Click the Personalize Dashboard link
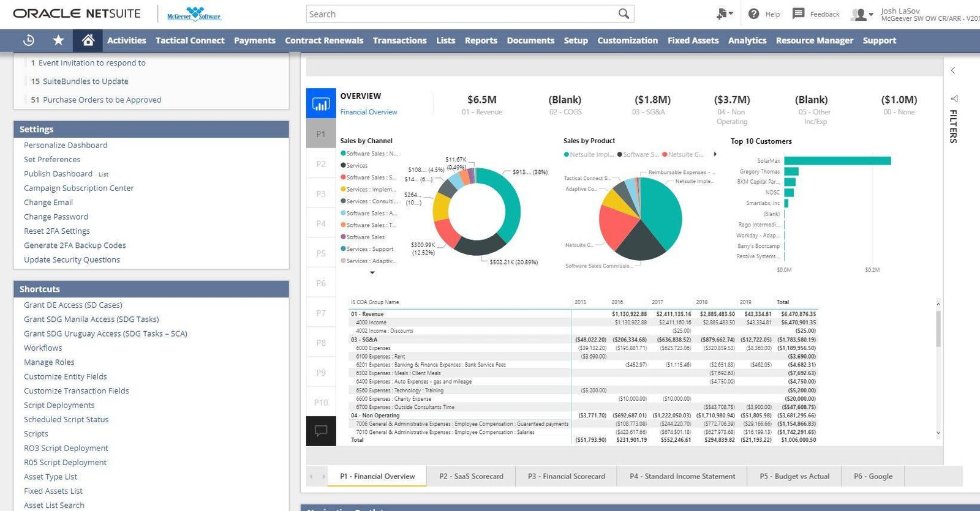This screenshot has width=980, height=511. [66, 145]
